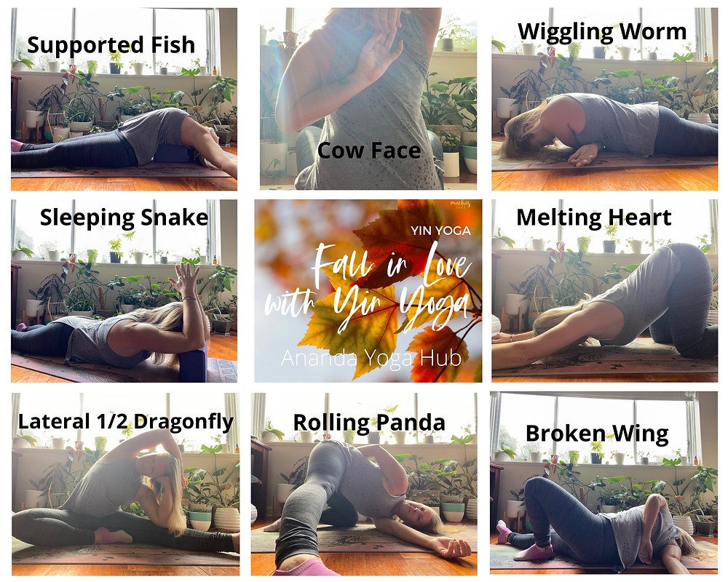
Task: Open the Lateral 1/2 Dragonfly photo
Action: [x=126, y=485]
